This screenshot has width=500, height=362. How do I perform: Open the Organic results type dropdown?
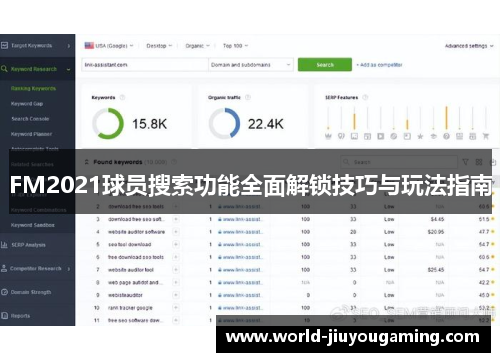click(198, 46)
